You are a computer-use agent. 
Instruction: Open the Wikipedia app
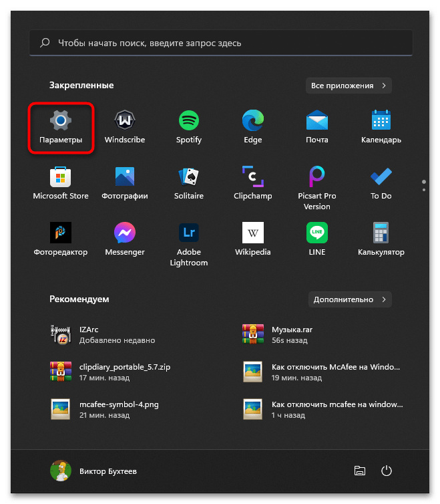click(253, 240)
